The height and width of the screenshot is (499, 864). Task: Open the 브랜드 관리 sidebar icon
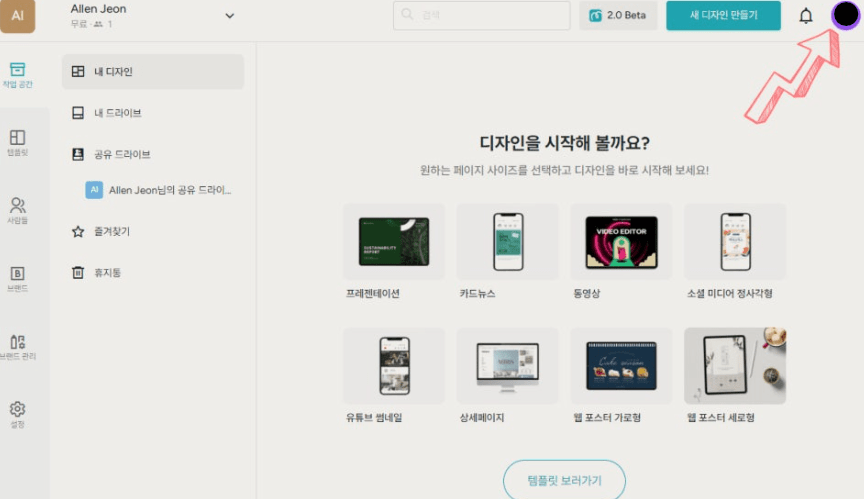click(17, 346)
